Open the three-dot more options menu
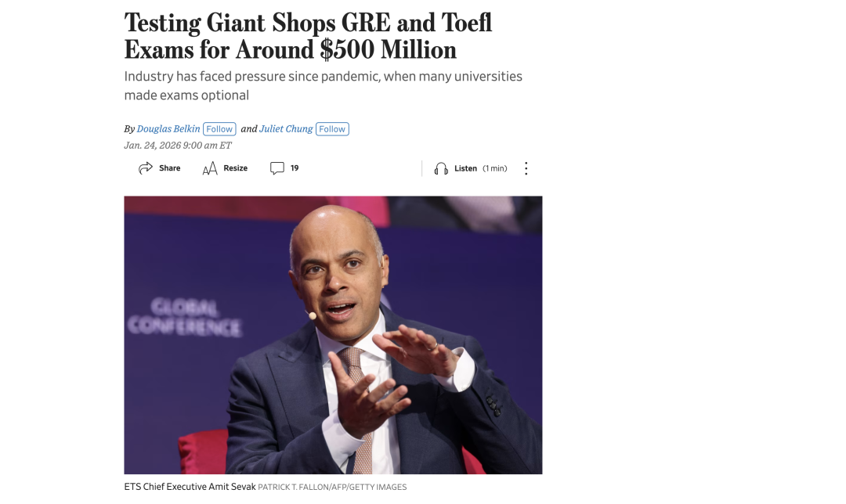Viewport: 846px width, 504px height. (526, 169)
